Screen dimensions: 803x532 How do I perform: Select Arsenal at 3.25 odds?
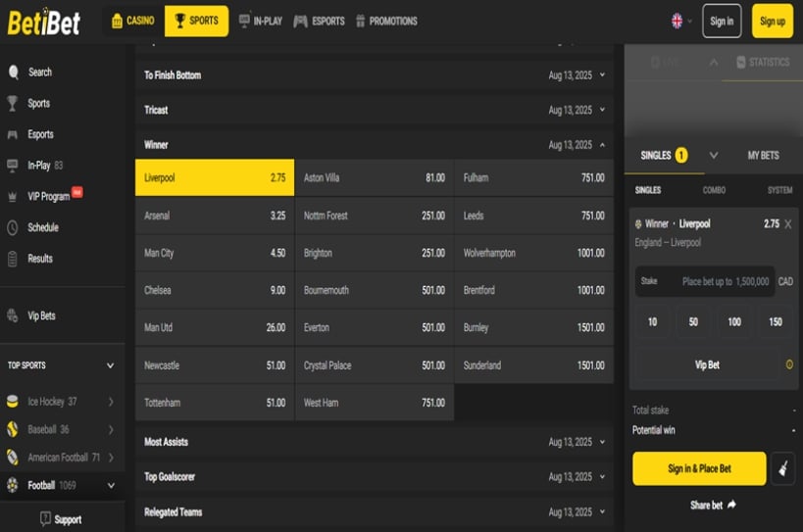(215, 216)
